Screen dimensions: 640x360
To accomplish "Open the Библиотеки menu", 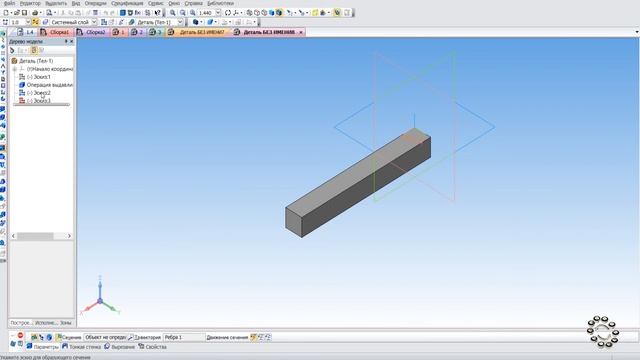I will [x=220, y=3].
